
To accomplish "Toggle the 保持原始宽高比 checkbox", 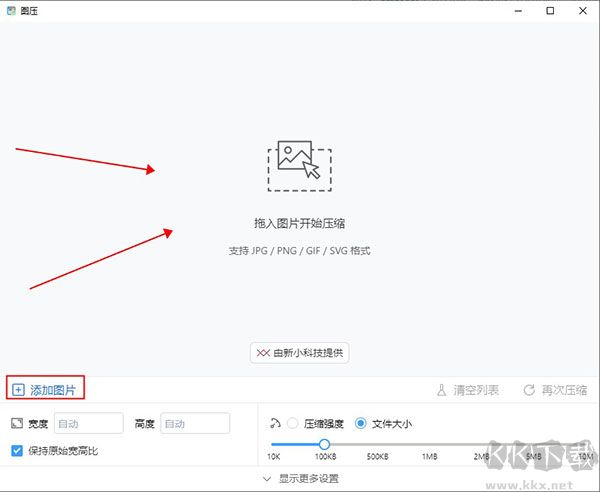I will tap(17, 451).
